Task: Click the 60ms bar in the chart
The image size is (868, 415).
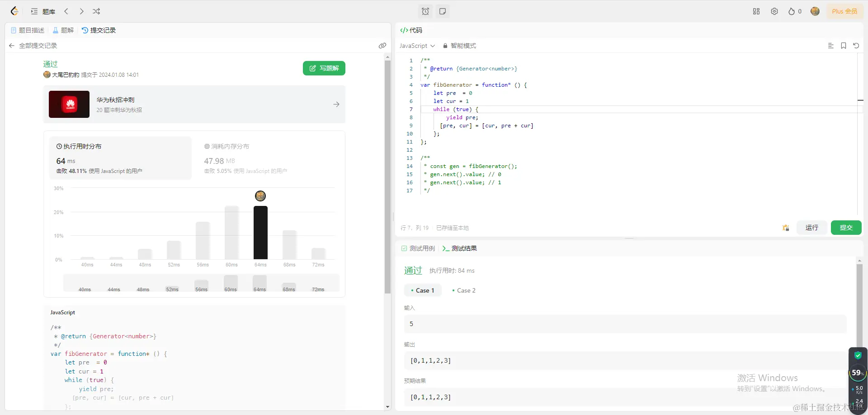Action: tap(231, 233)
